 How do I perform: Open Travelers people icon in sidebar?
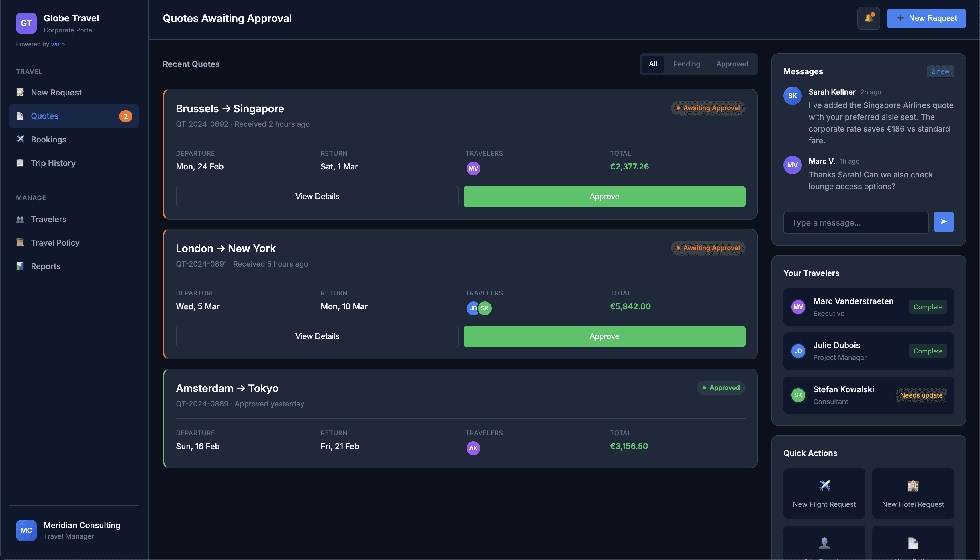point(20,219)
